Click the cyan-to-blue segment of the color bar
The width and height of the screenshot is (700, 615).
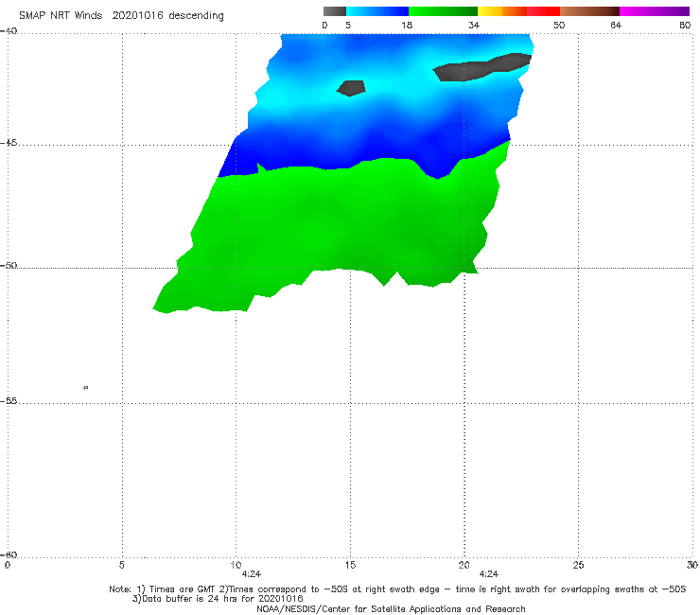click(x=377, y=11)
